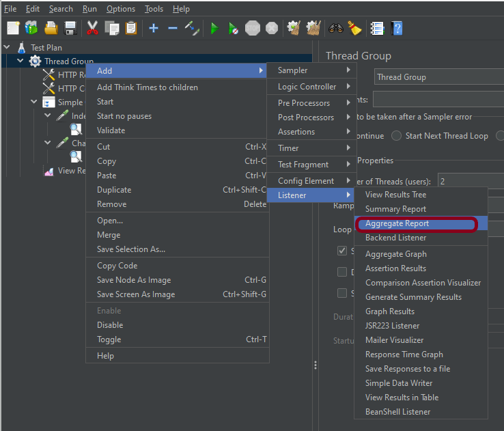Viewport: 504px width, 431px height.
Task: Click the Stop test toolbar icon
Action: (253, 28)
